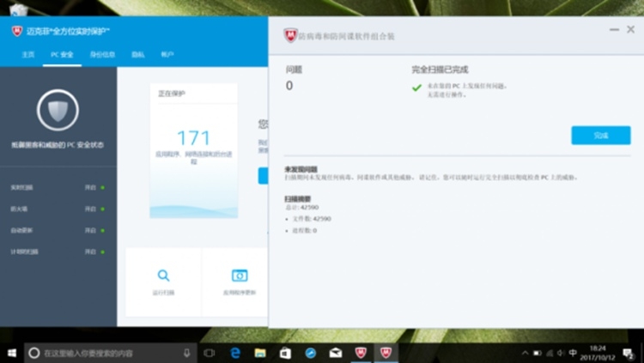Click the 开启 status next to 计划的扫描

click(90, 251)
